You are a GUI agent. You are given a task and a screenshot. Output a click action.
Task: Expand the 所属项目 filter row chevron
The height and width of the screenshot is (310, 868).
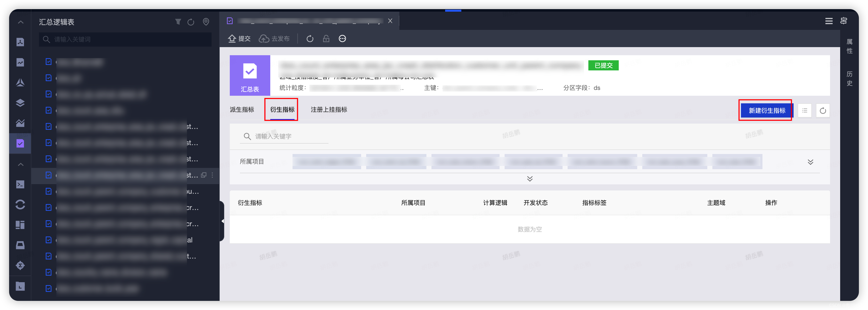pyautogui.click(x=810, y=162)
